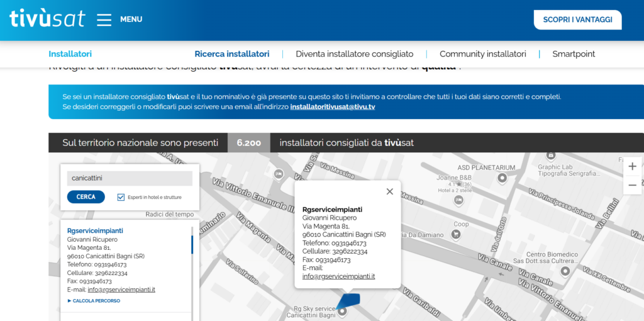Click the tivùsat logo
644x321 pixels.
[x=47, y=18]
